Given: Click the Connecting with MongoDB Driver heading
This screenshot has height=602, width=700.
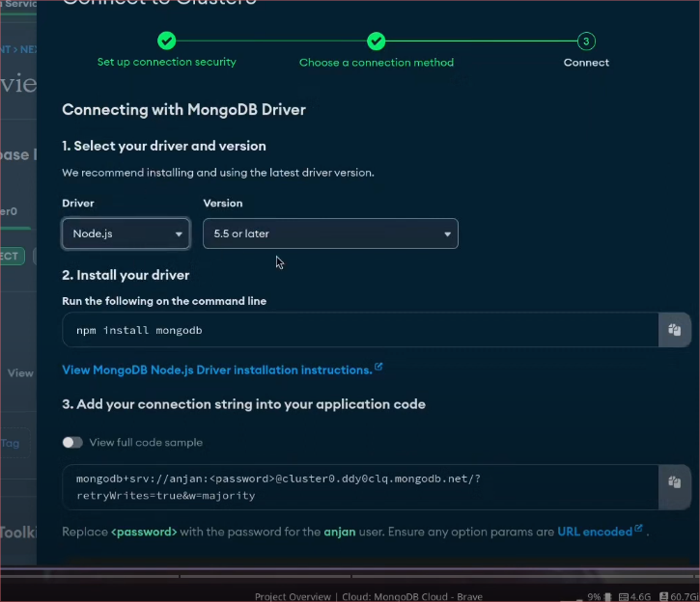Looking at the screenshot, I should coord(183,110).
